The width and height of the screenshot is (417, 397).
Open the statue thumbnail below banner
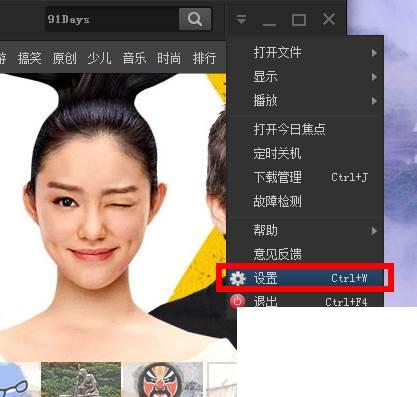point(81,380)
